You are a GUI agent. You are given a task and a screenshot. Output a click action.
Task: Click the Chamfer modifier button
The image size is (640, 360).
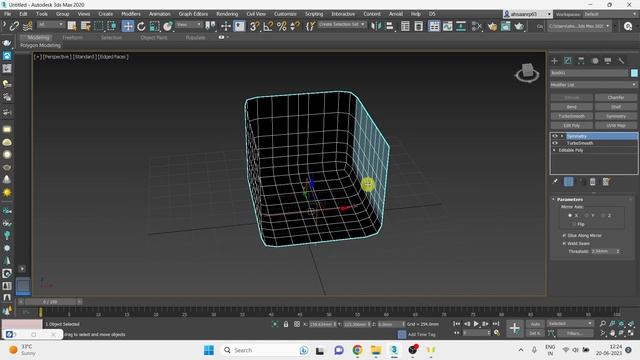click(616, 98)
